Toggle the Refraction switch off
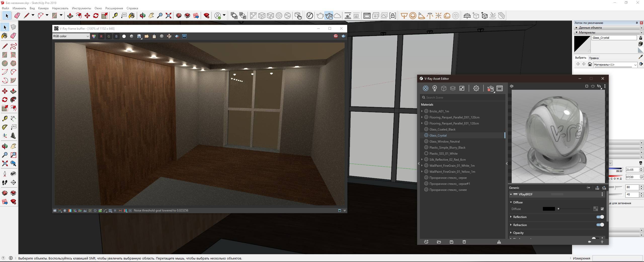 point(600,225)
